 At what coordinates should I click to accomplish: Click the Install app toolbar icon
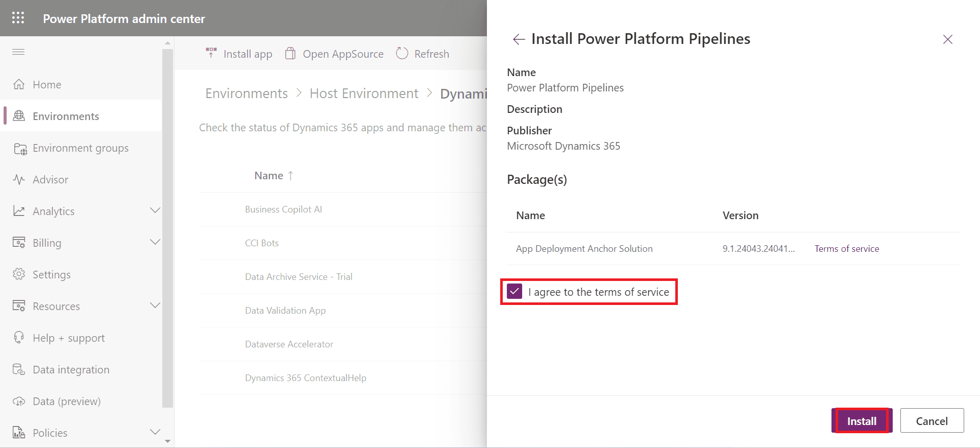[211, 53]
